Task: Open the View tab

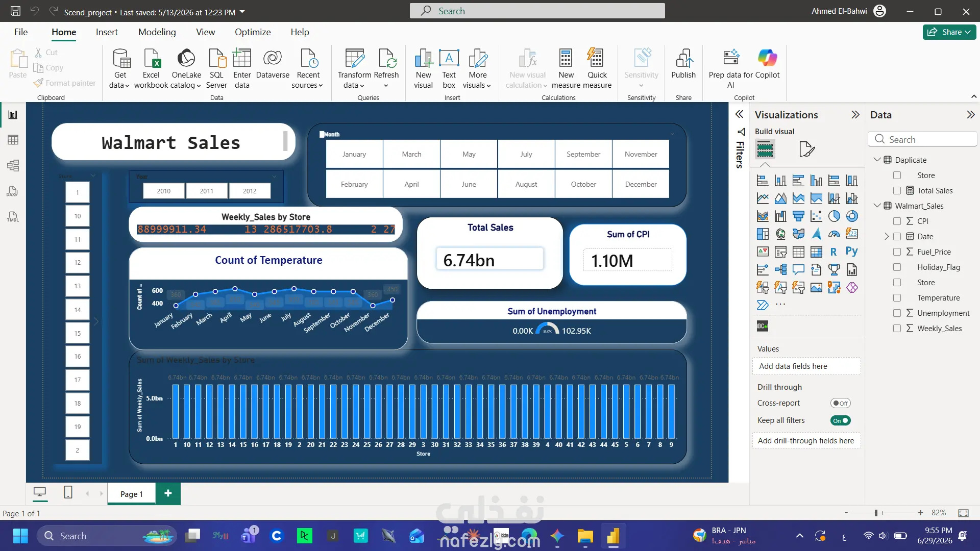Action: coord(205,32)
